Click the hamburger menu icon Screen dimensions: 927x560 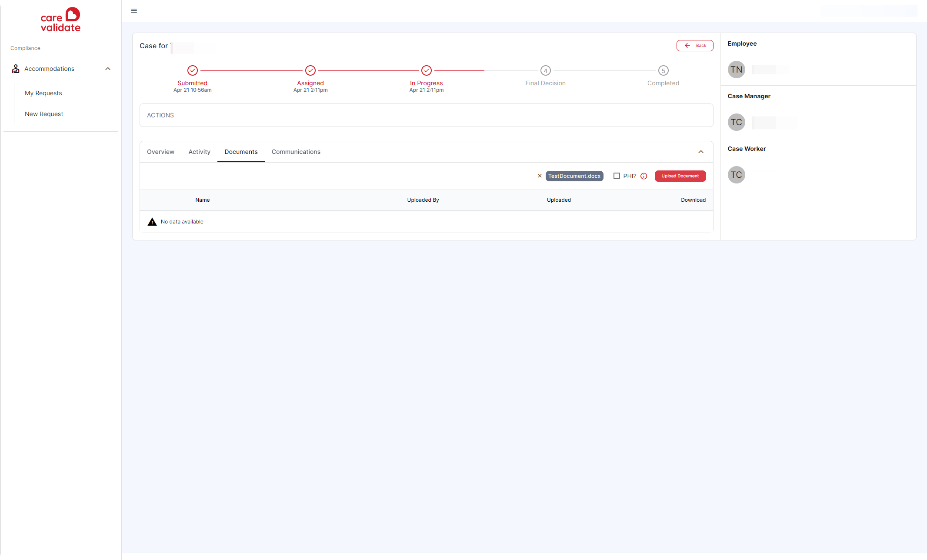coord(134,11)
